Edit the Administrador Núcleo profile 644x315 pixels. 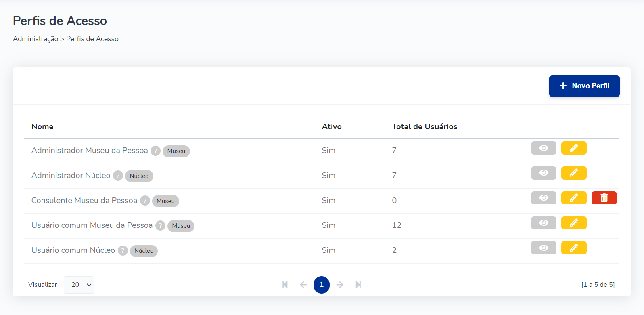573,173
